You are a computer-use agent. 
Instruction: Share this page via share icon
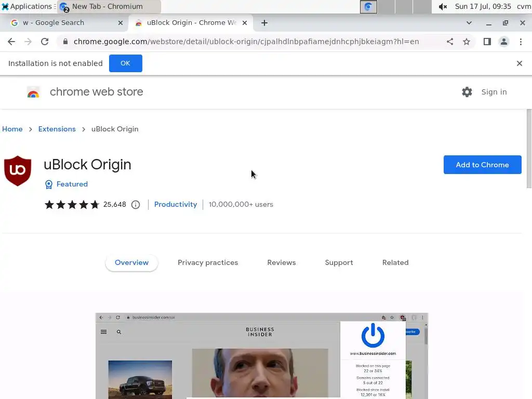(450, 42)
